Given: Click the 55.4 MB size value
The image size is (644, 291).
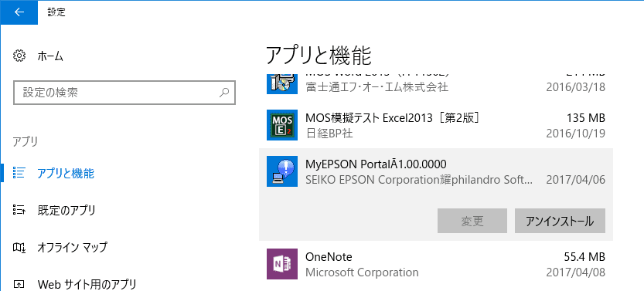Looking at the screenshot, I should [x=584, y=257].
